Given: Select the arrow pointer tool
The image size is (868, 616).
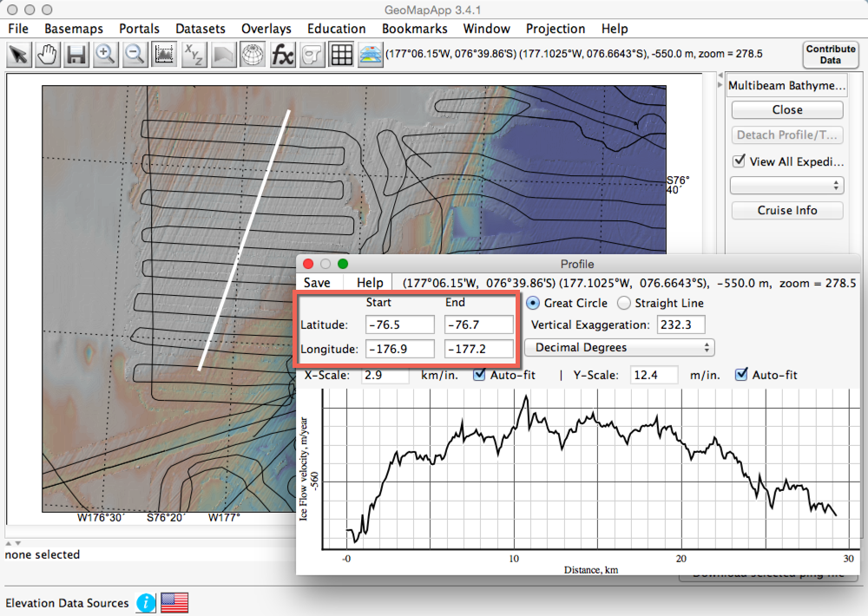Looking at the screenshot, I should click(x=19, y=55).
